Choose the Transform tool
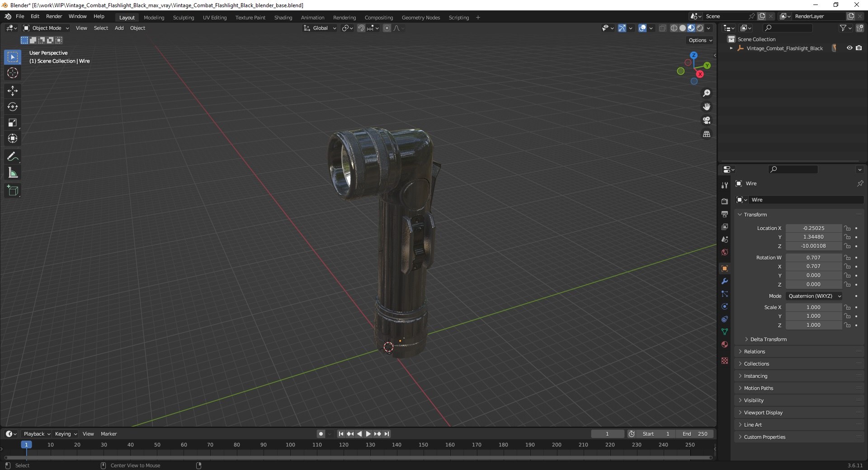Image resolution: width=868 pixels, height=470 pixels. 13,138
